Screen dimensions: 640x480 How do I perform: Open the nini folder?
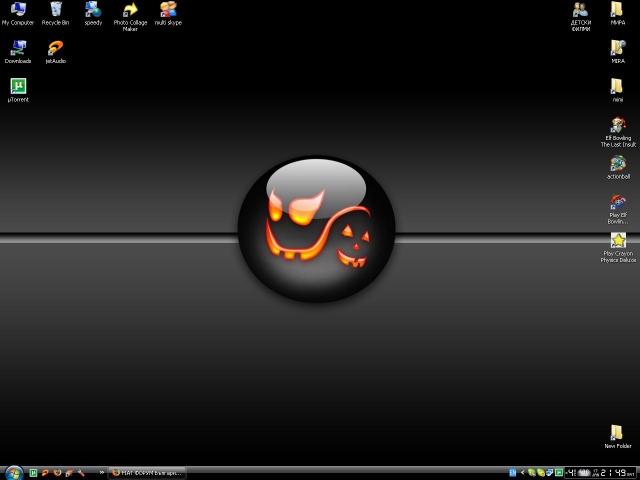pos(617,87)
